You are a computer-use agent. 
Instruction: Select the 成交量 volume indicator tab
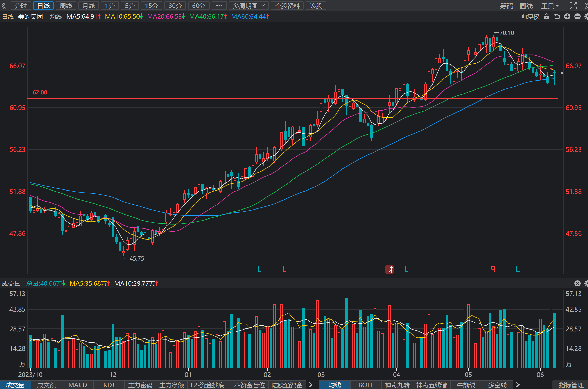[x=15, y=385]
